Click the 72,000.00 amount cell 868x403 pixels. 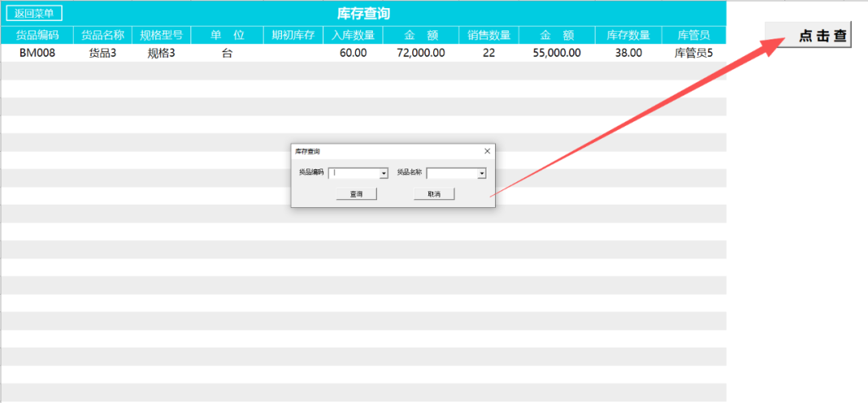pyautogui.click(x=420, y=53)
